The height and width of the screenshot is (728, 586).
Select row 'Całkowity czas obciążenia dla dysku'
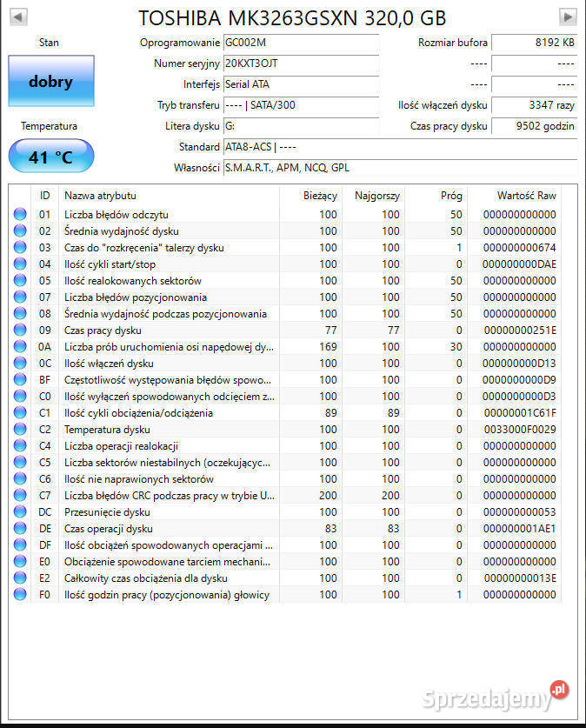pos(285,578)
